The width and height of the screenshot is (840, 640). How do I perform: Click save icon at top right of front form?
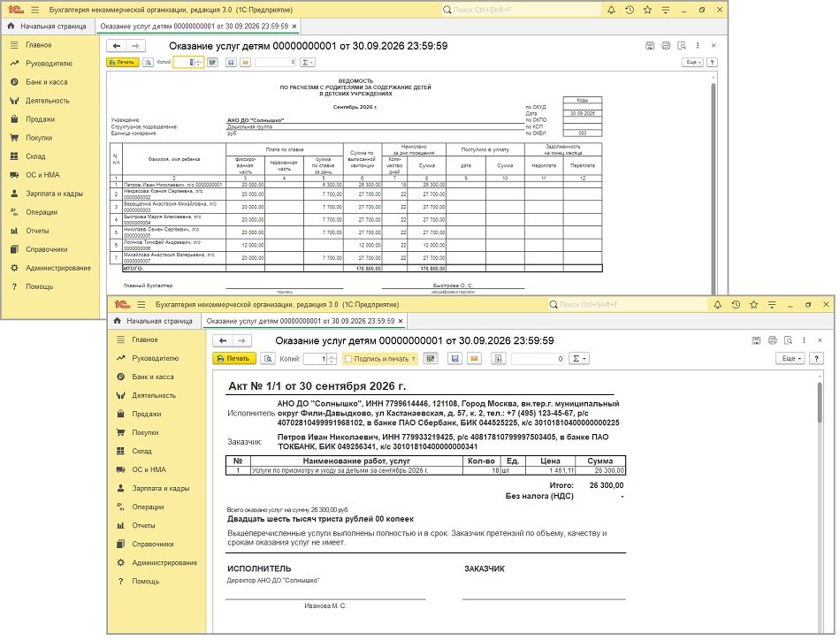[756, 340]
